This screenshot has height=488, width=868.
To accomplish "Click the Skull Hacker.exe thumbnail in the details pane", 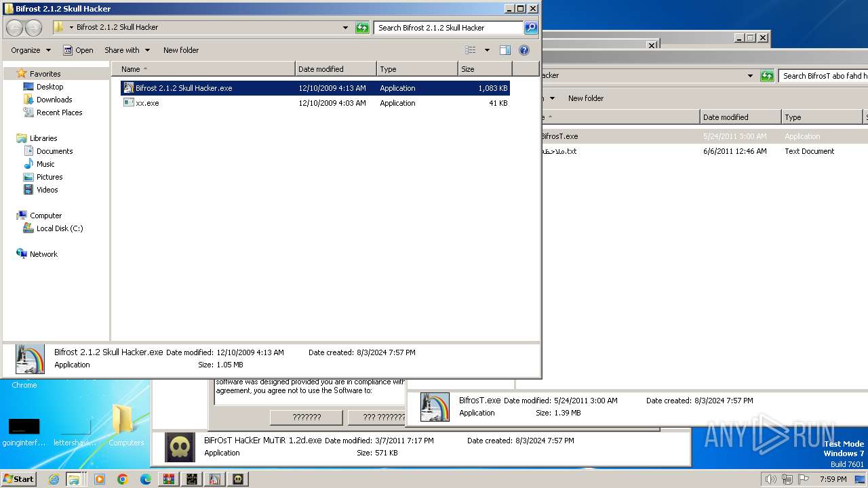I will pos(30,359).
